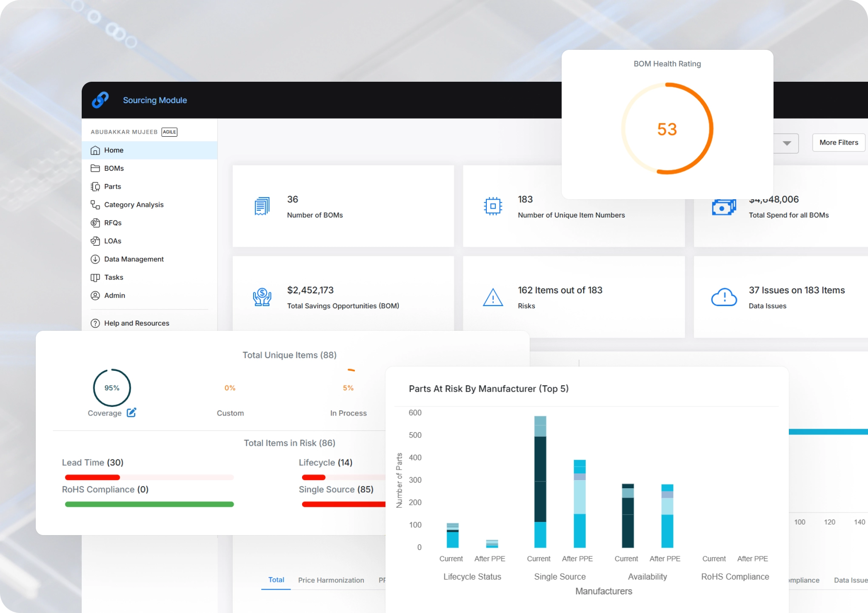The height and width of the screenshot is (613, 868).
Task: Click the Lifecycle Status Current bar
Action: point(453,535)
